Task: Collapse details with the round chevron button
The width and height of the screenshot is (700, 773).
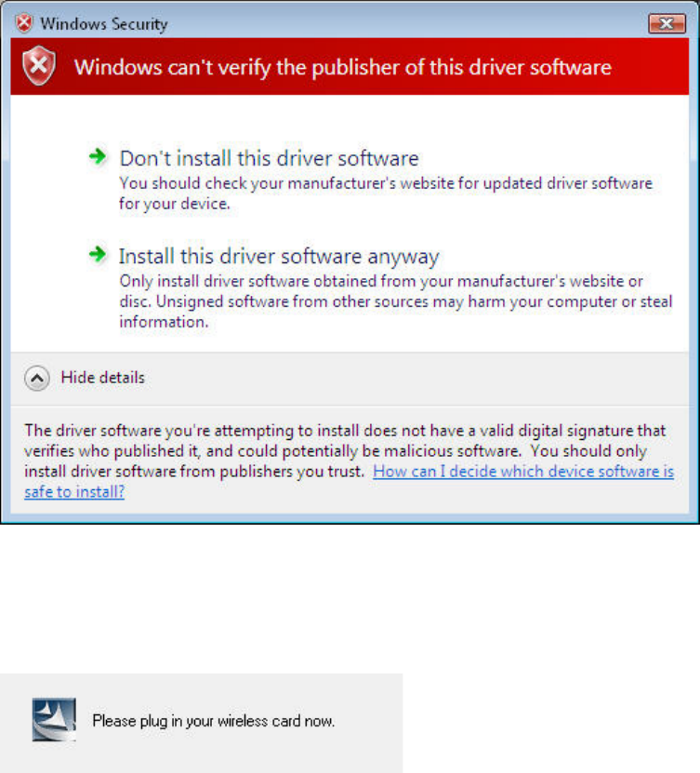Action: [37, 378]
